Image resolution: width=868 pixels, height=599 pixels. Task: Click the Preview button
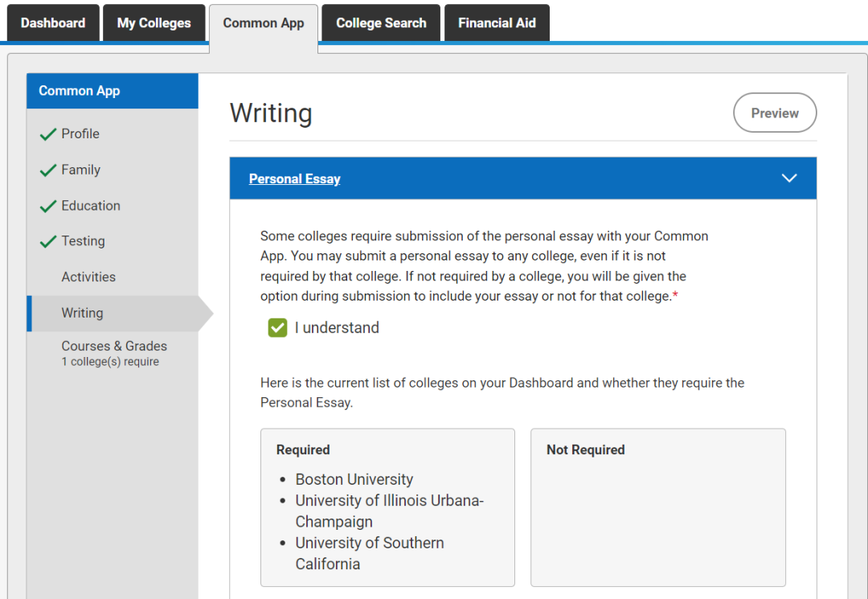pos(774,113)
